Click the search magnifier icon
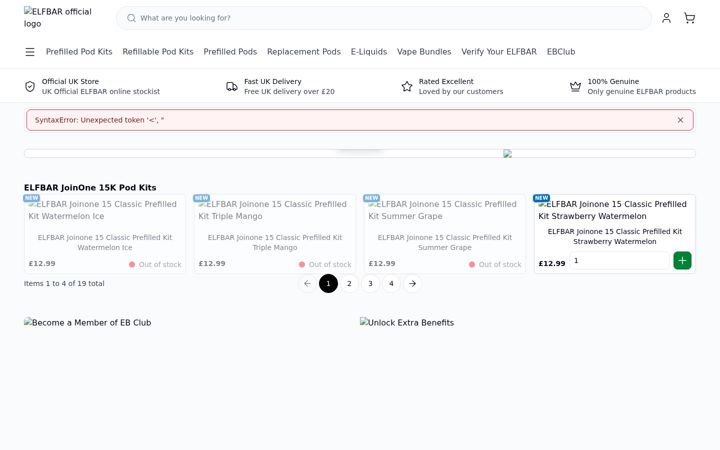Screen dimensions: 720x450 point(131,18)
